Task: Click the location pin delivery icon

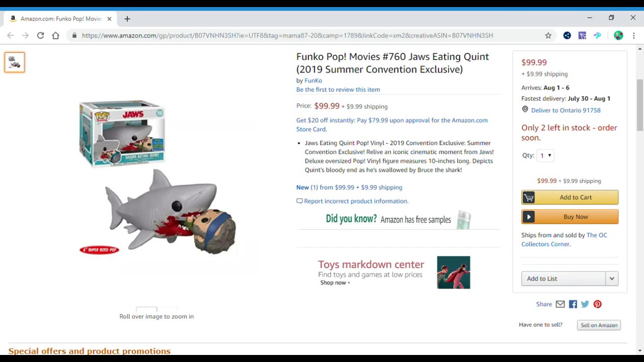Action: coord(525,110)
